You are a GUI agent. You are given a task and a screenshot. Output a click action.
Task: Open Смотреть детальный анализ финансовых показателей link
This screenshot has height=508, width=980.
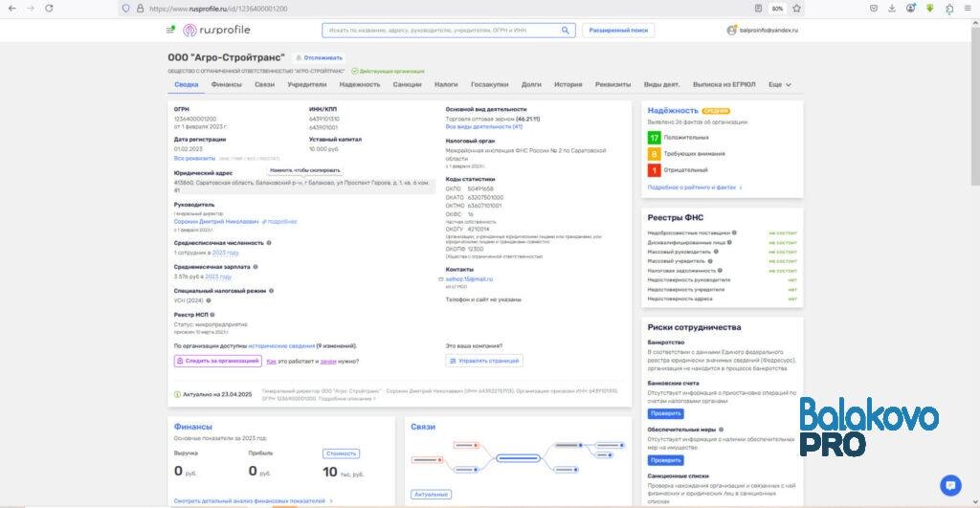[252, 501]
